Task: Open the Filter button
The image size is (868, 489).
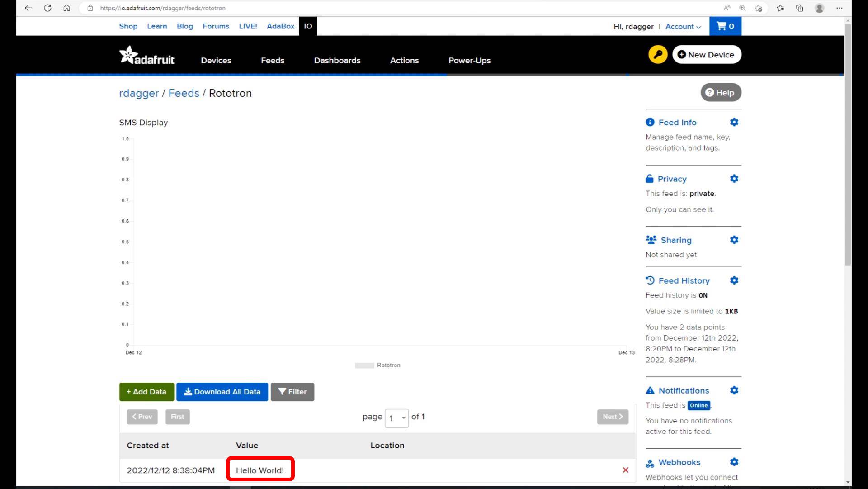Action: pos(292,392)
